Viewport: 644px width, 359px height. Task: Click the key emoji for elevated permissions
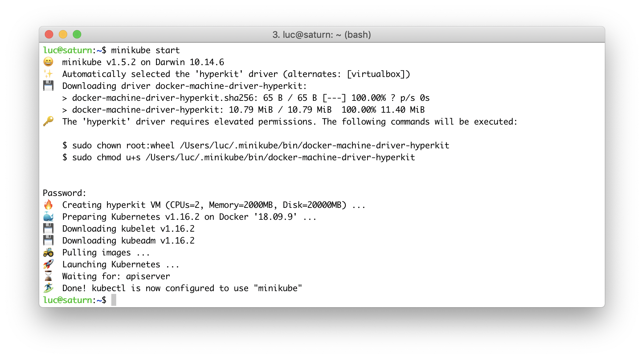(x=48, y=121)
